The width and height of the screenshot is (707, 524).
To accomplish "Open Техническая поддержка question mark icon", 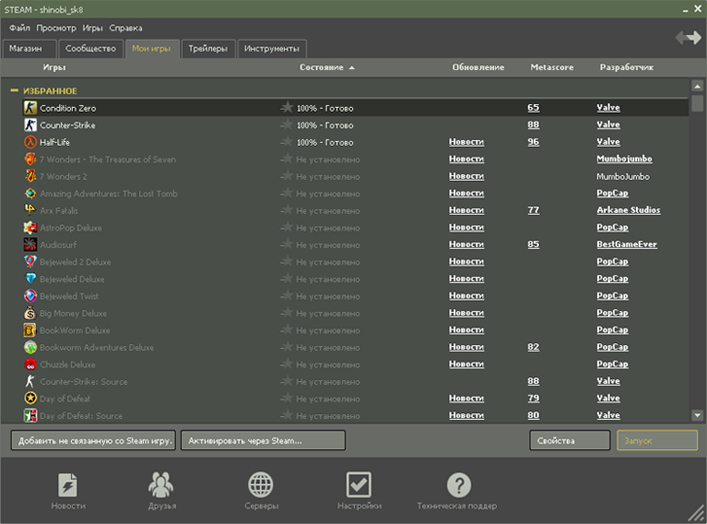I will (x=458, y=486).
